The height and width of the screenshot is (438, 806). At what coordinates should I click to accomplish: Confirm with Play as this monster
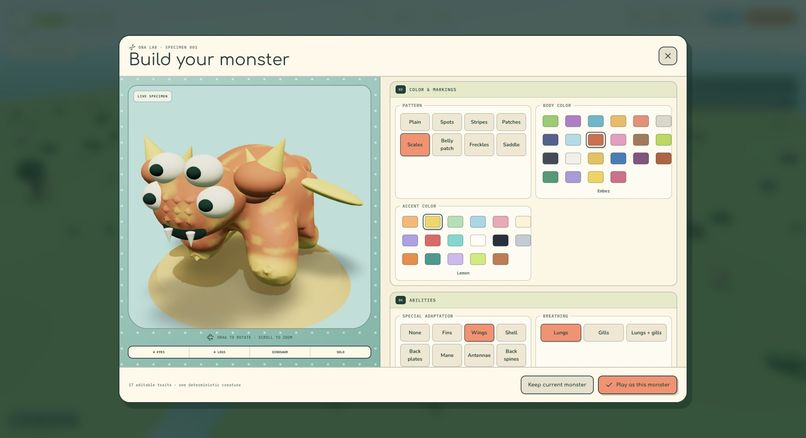(637, 385)
